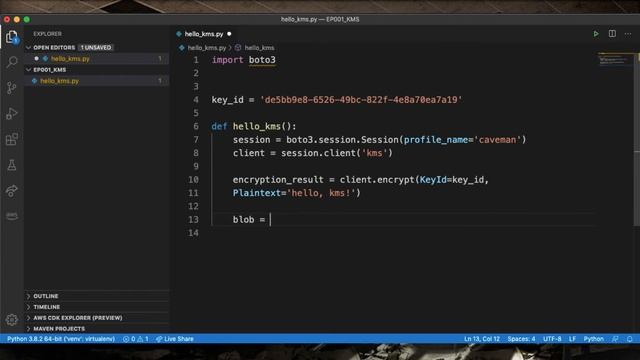Open the feedback icon in status bar
This screenshot has width=640, height=360.
pos(615,339)
